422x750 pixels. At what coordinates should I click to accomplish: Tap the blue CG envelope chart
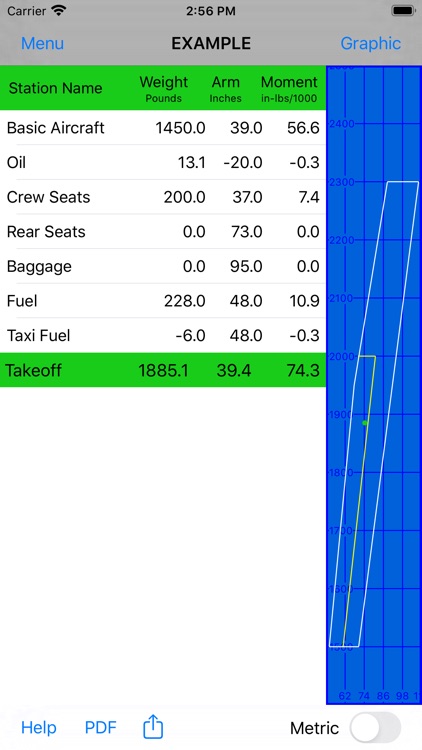(x=374, y=385)
